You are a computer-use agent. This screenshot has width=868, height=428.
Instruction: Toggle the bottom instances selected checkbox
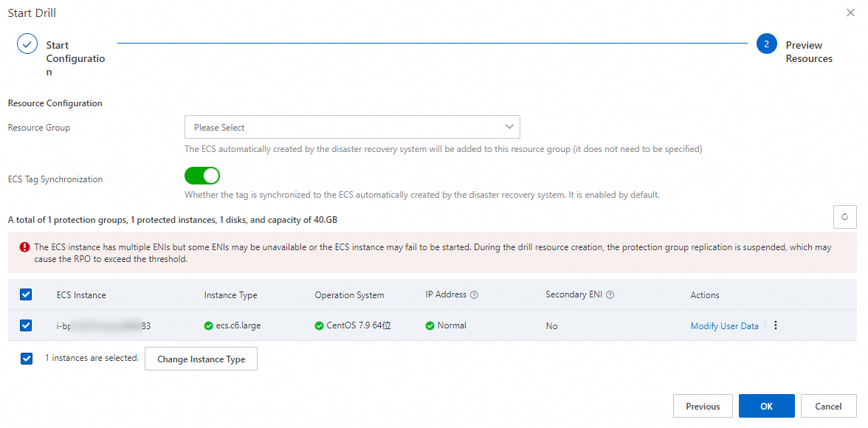point(27,359)
